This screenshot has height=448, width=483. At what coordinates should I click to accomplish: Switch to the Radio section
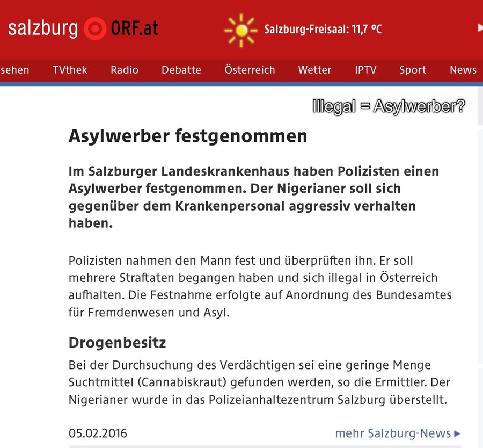(x=125, y=70)
